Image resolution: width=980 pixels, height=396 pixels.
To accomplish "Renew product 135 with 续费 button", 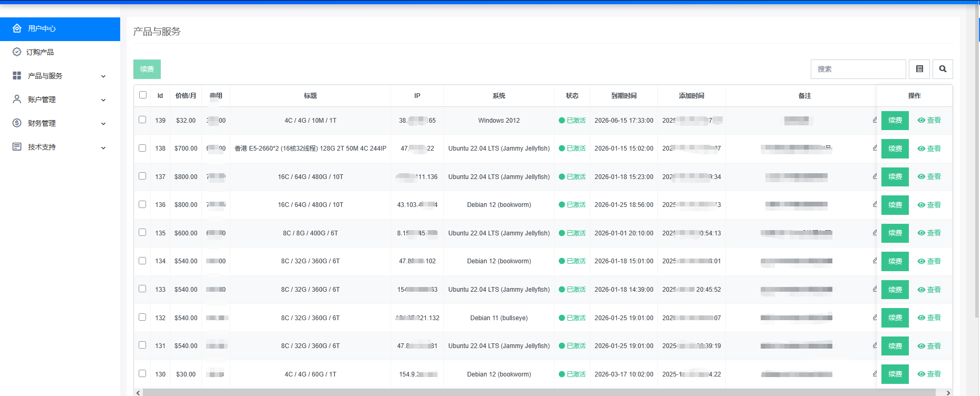I will pyautogui.click(x=895, y=233).
